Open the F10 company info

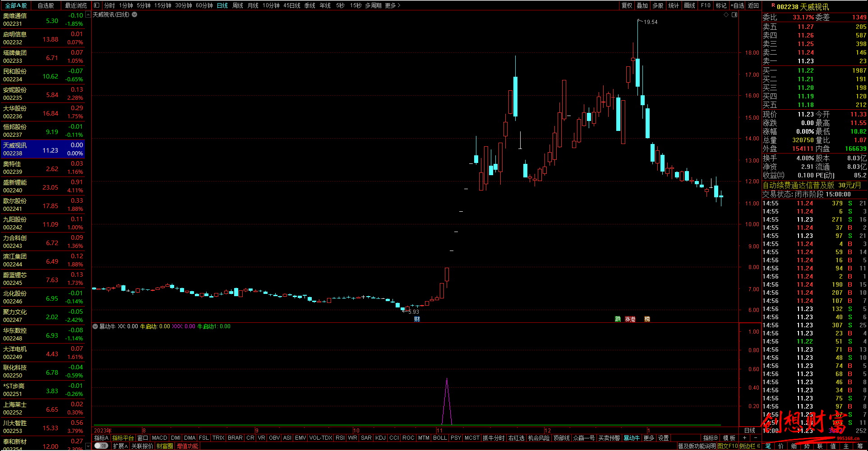(706, 5)
